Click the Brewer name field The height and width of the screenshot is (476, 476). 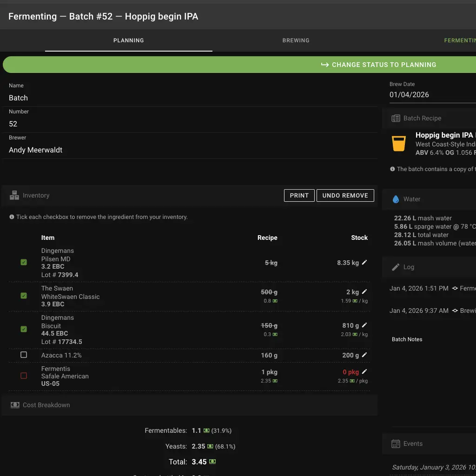click(x=35, y=150)
